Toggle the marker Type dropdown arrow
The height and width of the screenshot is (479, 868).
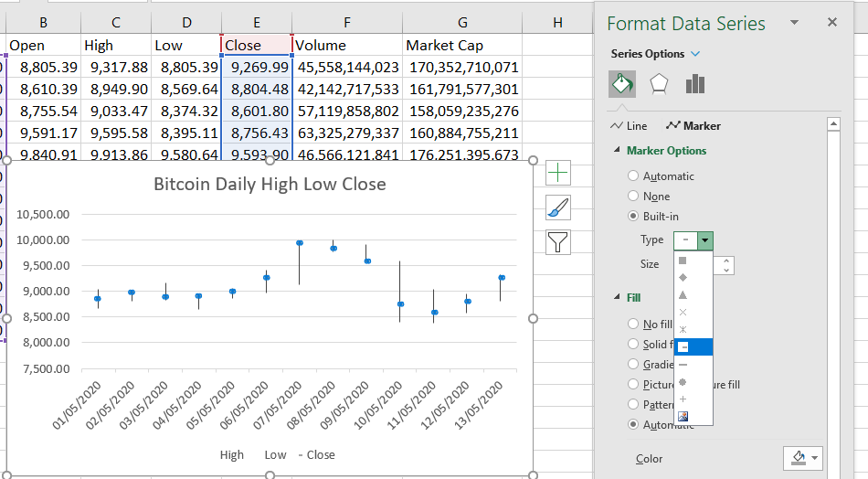pyautogui.click(x=704, y=241)
